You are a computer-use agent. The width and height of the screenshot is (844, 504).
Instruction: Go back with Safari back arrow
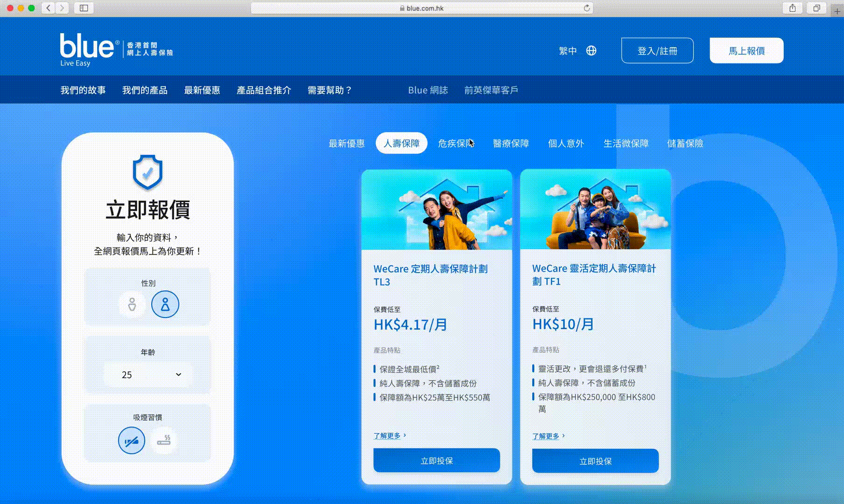click(49, 8)
